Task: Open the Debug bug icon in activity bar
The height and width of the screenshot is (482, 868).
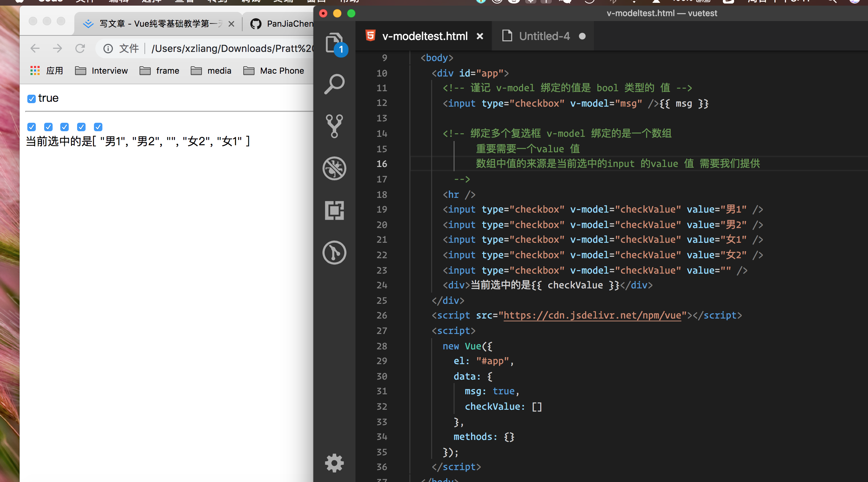Action: pyautogui.click(x=334, y=168)
